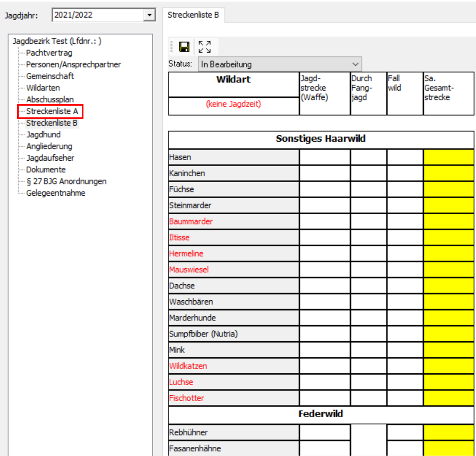Viewport: 476px width, 456px height.
Task: Select § 27 BJG Anordnungen
Action: click(x=66, y=181)
